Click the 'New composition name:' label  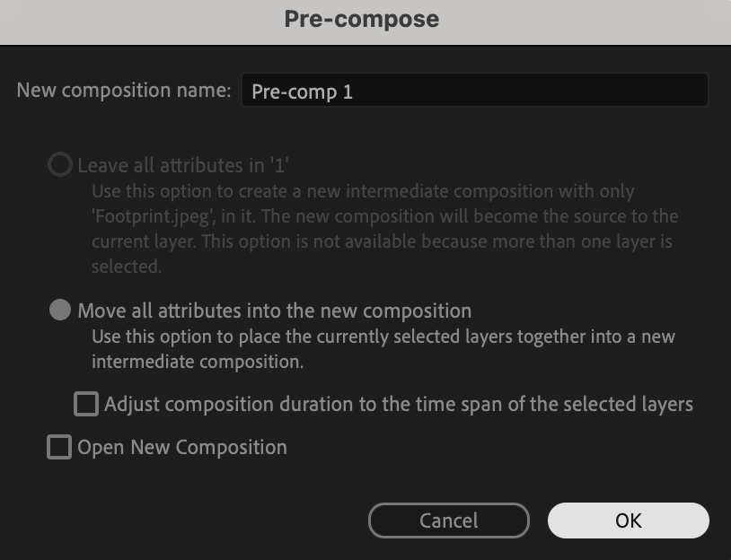(124, 91)
